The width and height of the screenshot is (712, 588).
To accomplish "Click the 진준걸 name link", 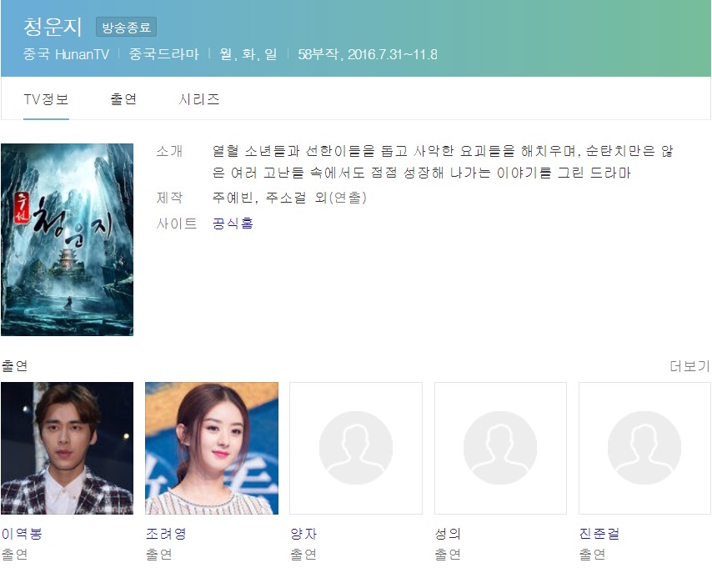I will [x=599, y=534].
